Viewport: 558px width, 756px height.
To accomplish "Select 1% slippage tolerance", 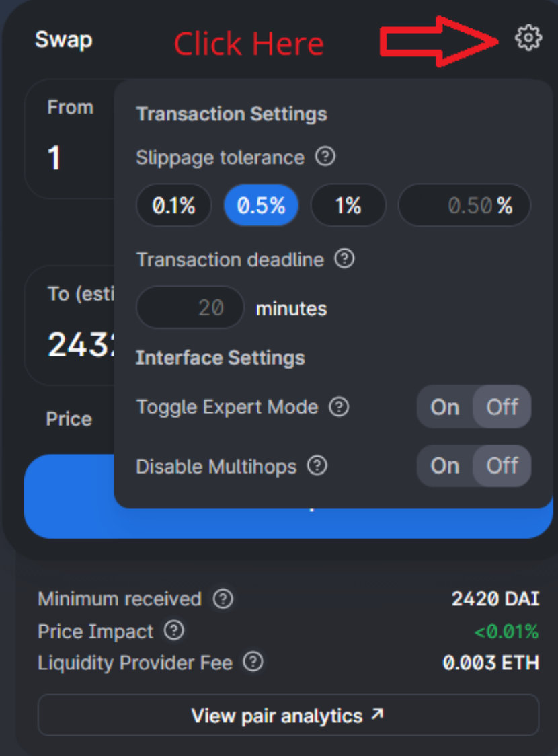I will (x=348, y=205).
